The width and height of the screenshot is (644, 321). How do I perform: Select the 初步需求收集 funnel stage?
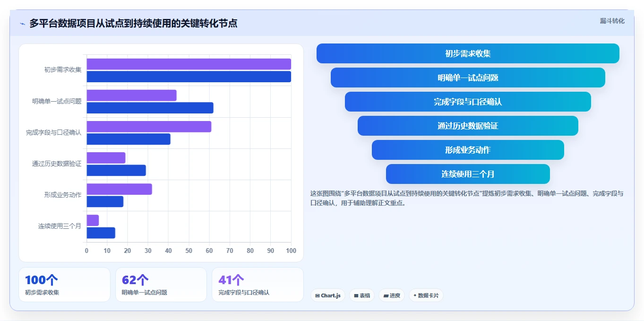468,53
